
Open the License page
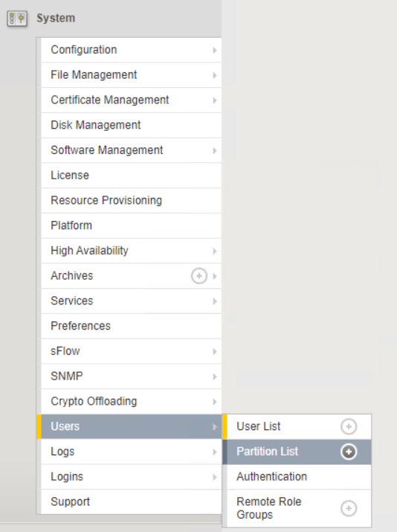[131, 176]
